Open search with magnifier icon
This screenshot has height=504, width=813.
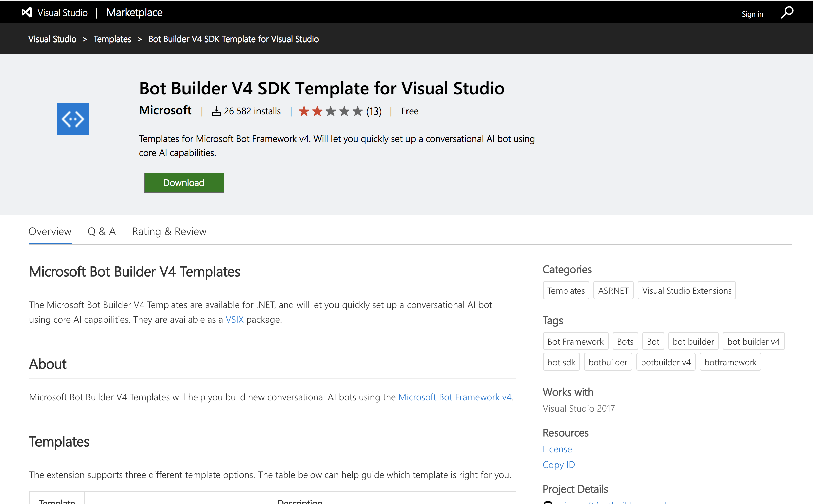pyautogui.click(x=787, y=13)
